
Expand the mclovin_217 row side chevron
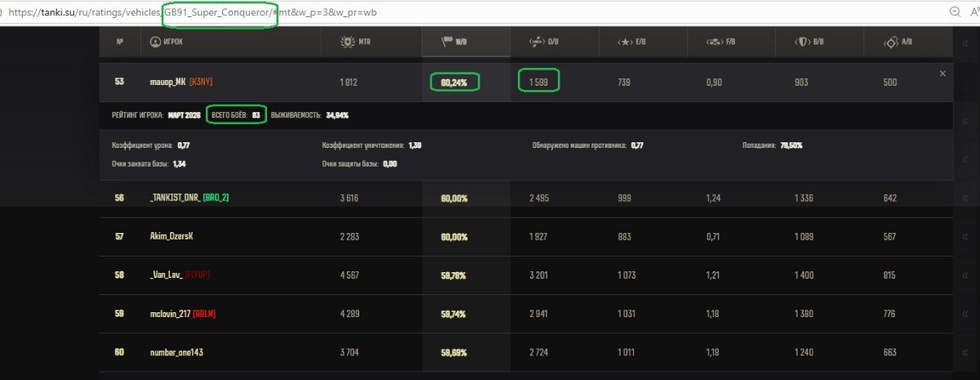pos(965,314)
